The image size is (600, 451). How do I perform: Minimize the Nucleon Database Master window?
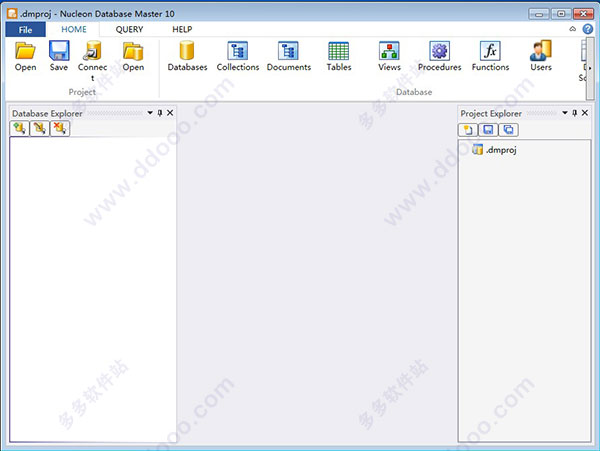[x=539, y=14]
